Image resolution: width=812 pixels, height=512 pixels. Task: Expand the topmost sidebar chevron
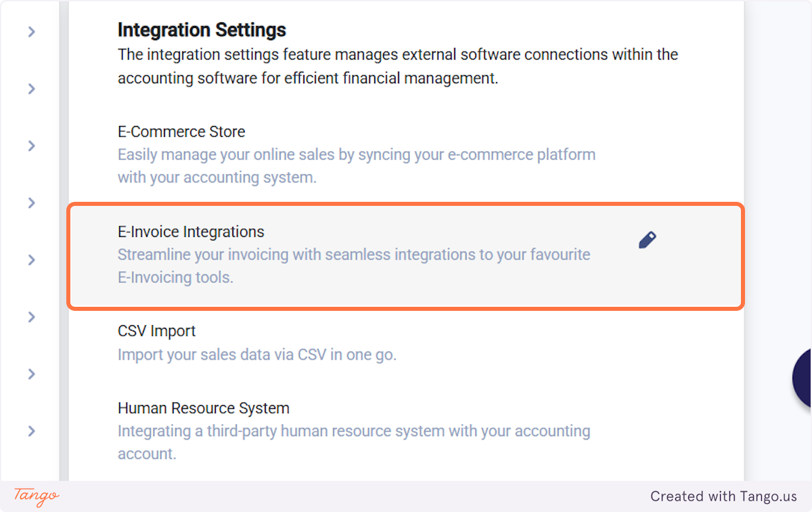[x=31, y=32]
